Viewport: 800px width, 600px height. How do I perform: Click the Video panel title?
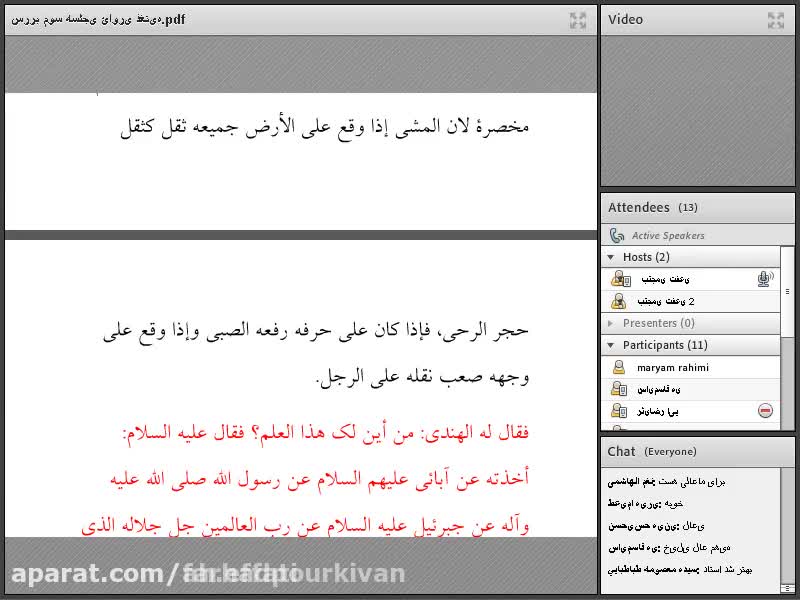coord(625,19)
